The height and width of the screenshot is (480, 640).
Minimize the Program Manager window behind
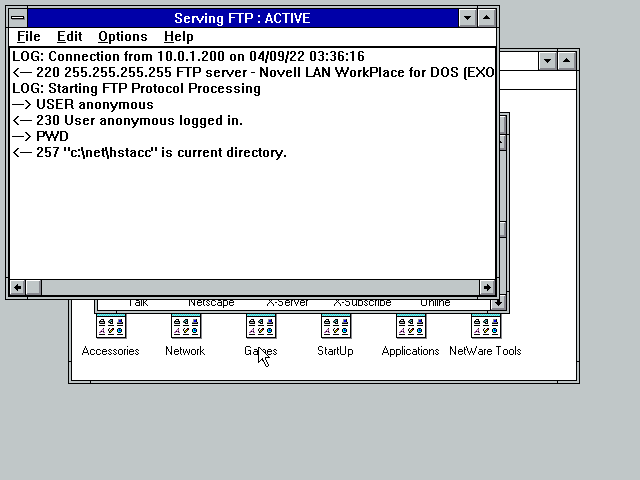[x=547, y=61]
